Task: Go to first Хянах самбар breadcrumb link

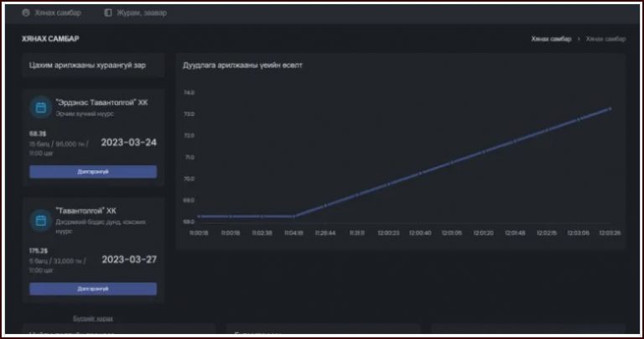Action: 551,39
